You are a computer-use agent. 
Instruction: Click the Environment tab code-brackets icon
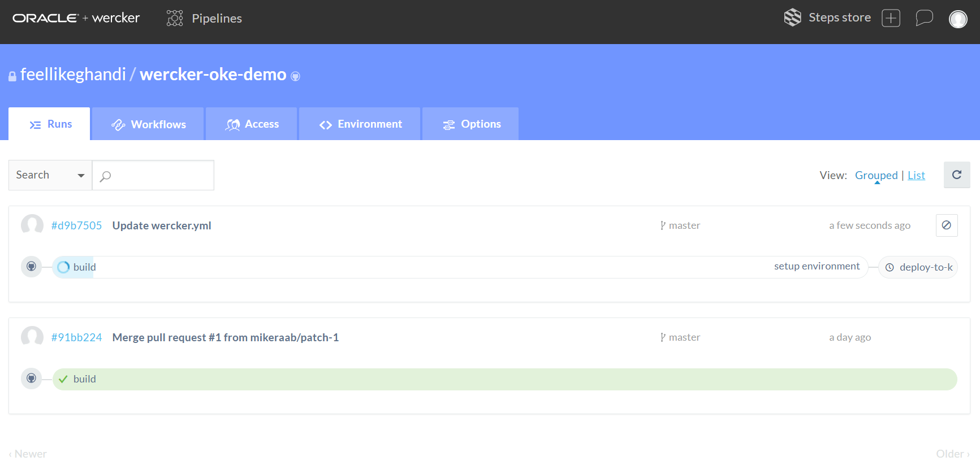click(326, 125)
